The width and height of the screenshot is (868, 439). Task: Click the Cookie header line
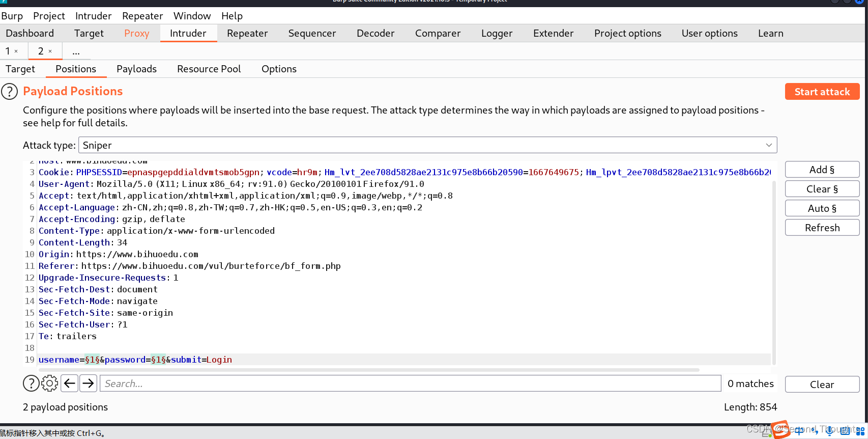pos(404,172)
